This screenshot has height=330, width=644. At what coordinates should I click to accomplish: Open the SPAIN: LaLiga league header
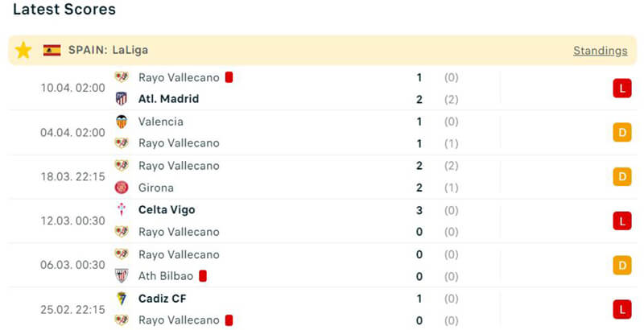point(108,50)
